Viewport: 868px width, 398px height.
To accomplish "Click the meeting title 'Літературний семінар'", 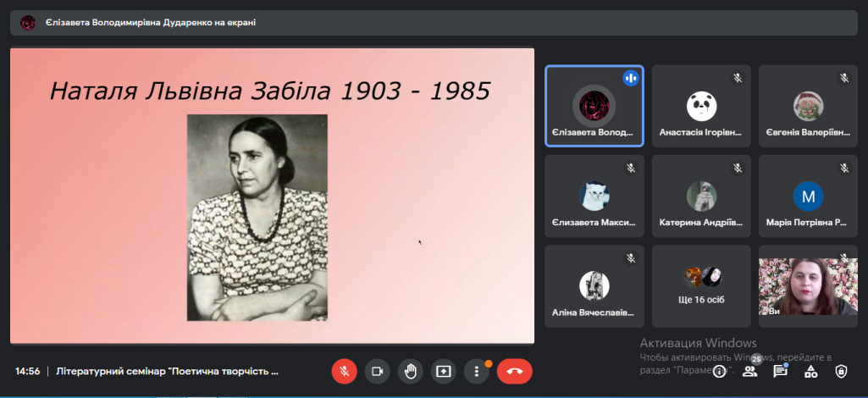I will pyautogui.click(x=167, y=371).
